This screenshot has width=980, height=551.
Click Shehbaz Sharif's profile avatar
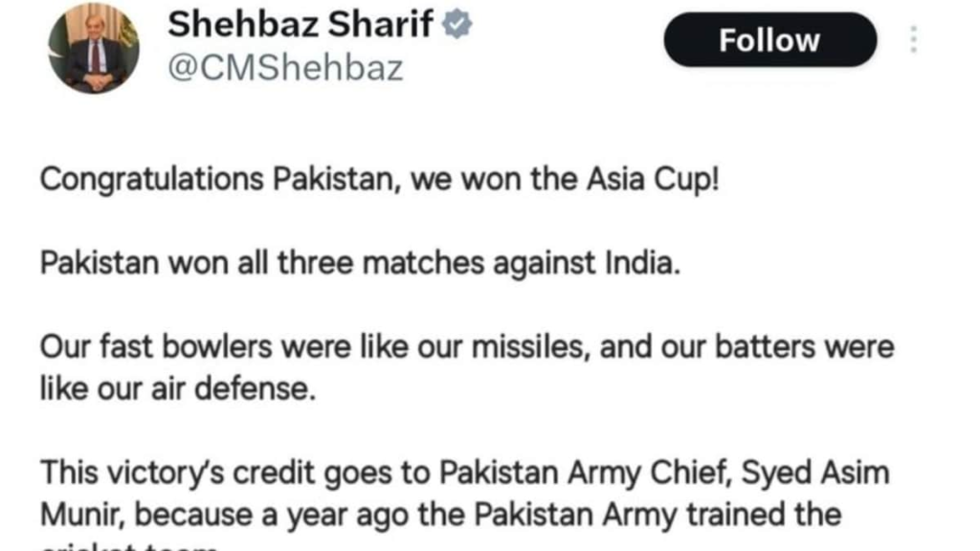94,48
